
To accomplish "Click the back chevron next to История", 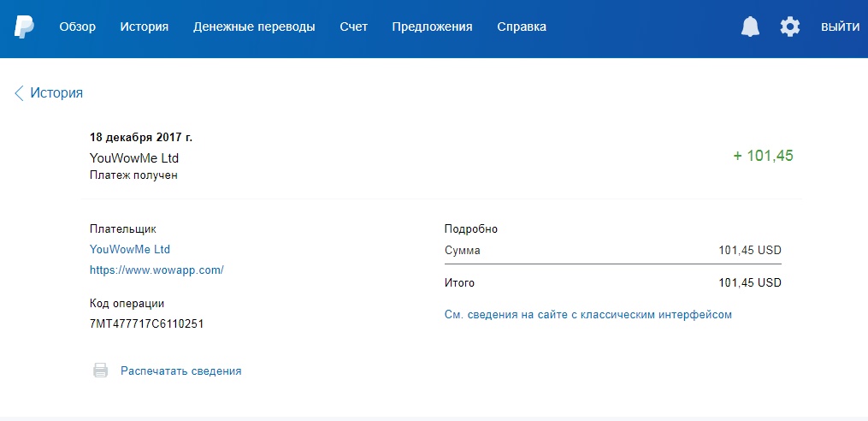I will click(x=19, y=93).
